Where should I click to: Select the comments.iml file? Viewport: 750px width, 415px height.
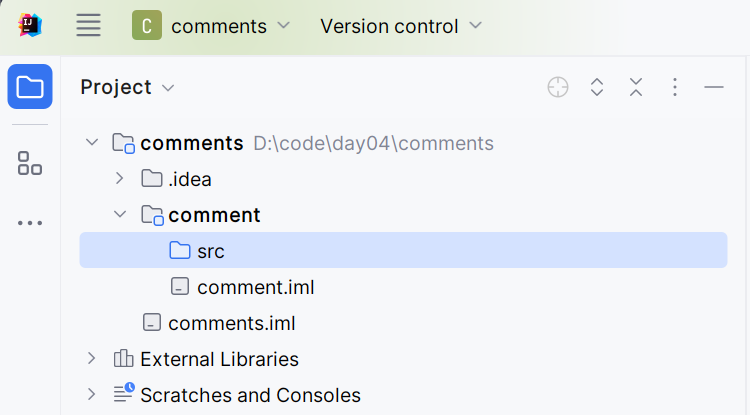pos(231,323)
